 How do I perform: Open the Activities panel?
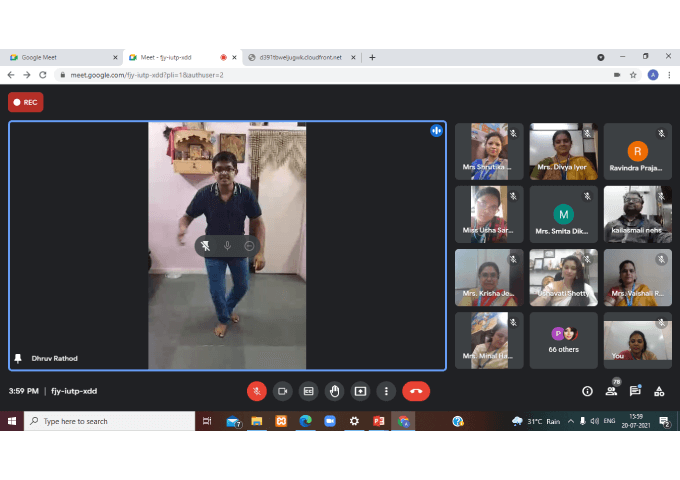[659, 391]
